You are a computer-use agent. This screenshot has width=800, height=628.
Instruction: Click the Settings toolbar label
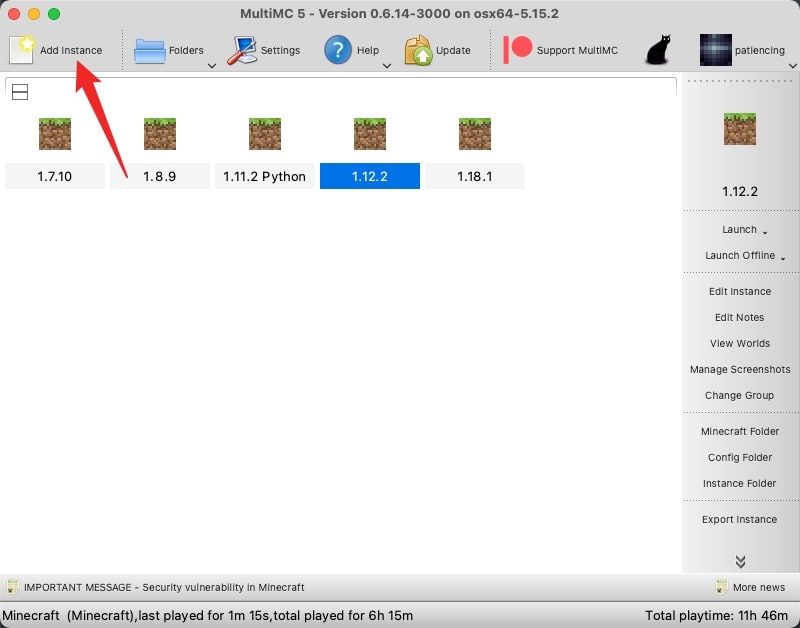pos(280,51)
